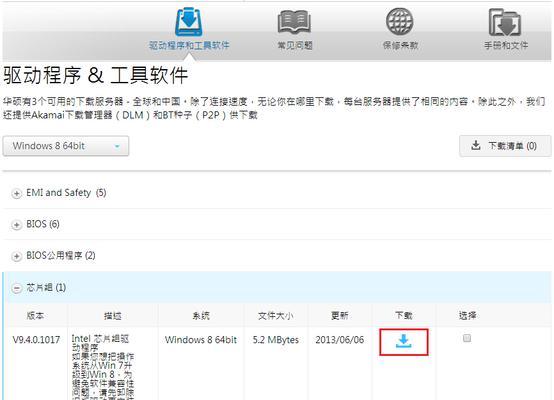The width and height of the screenshot is (554, 400).
Task: Download the Intel chipset driver V9.4.0.1017
Action: pyautogui.click(x=403, y=342)
